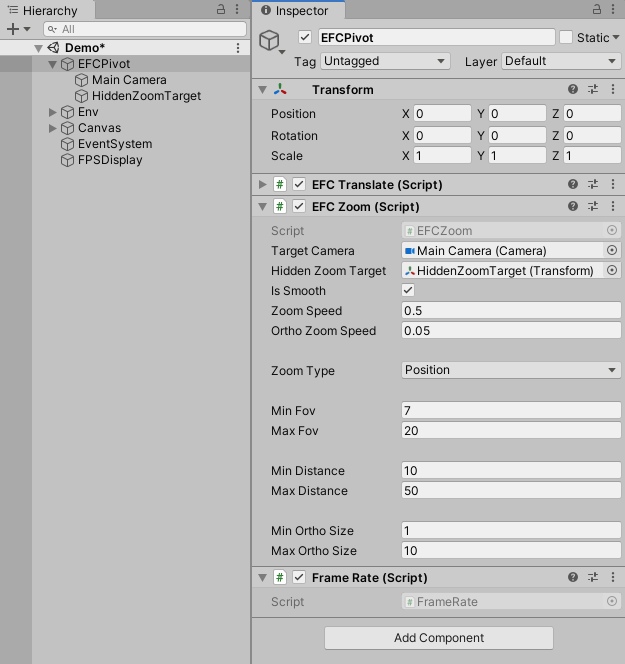Click the EFC Zoom script hash icon
Image resolution: width=625 pixels, height=664 pixels.
pos(279,206)
